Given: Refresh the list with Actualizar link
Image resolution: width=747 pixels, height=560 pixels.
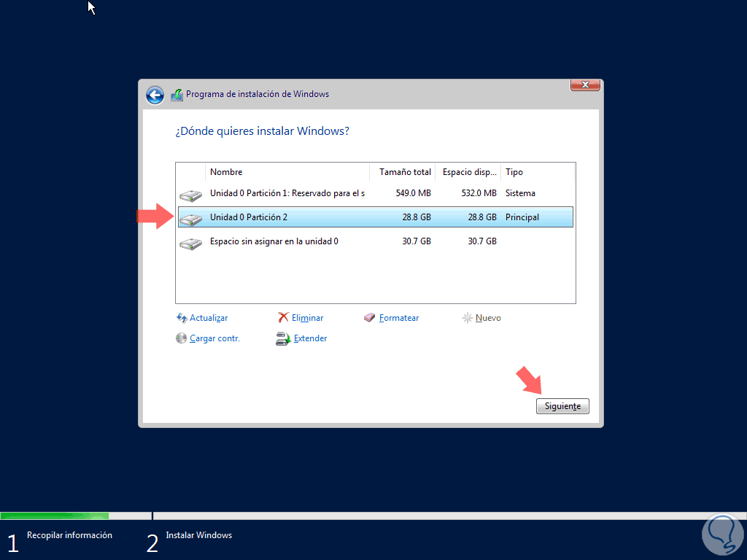Looking at the screenshot, I should point(209,318).
